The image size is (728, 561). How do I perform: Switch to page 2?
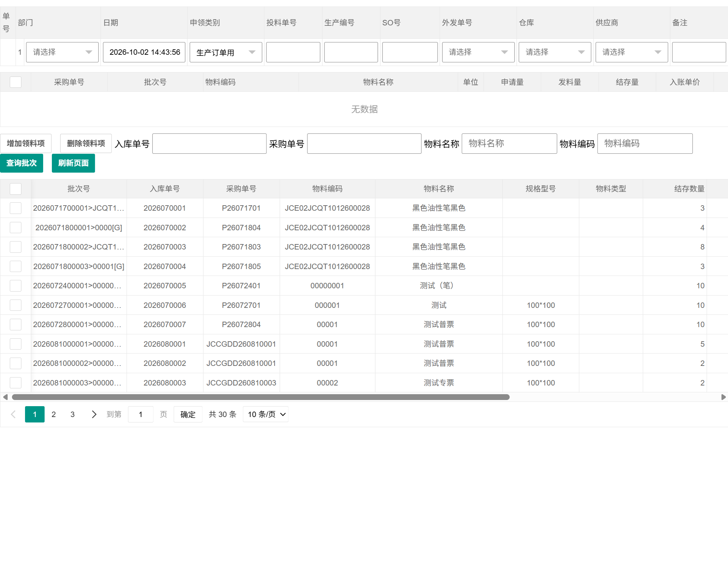54,414
